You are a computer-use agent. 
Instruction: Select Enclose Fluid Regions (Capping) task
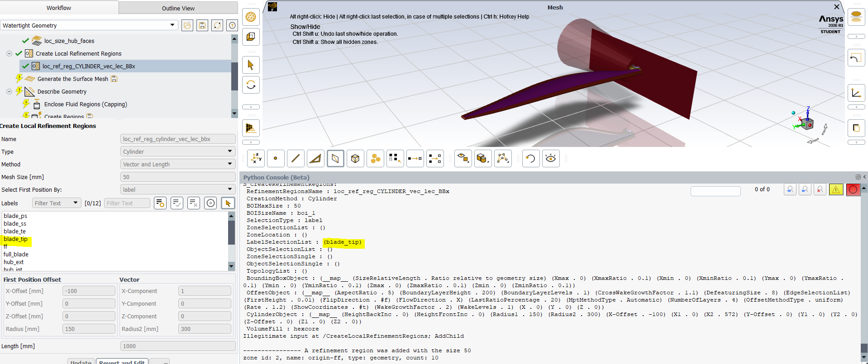click(86, 104)
